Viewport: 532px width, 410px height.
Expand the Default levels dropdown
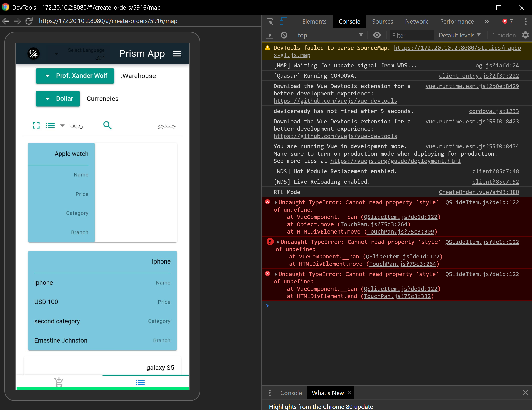(x=459, y=35)
